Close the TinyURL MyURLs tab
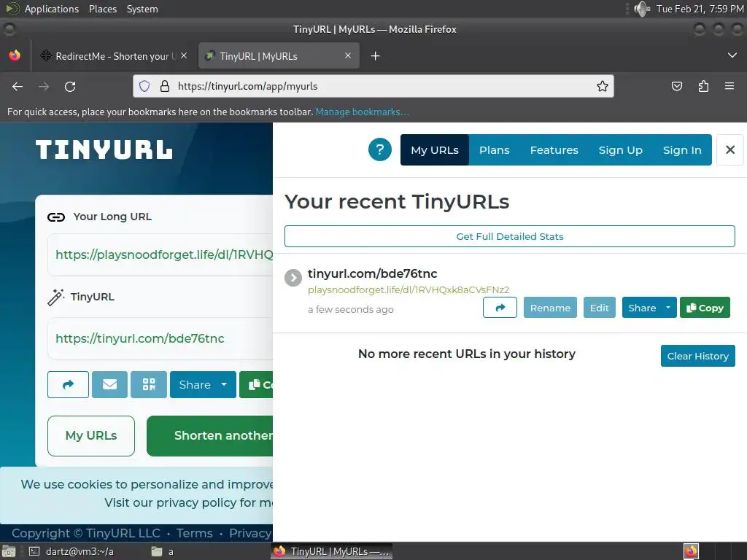The width and height of the screenshot is (747, 560). 348,55
